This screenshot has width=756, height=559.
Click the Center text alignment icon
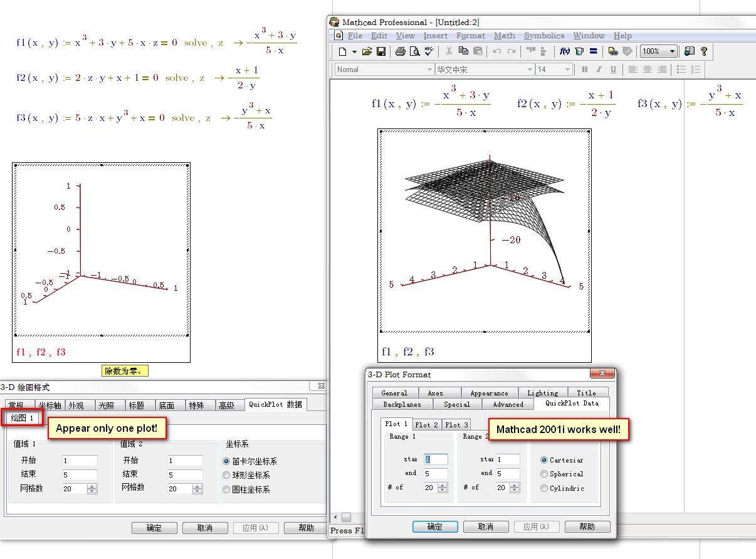click(647, 70)
